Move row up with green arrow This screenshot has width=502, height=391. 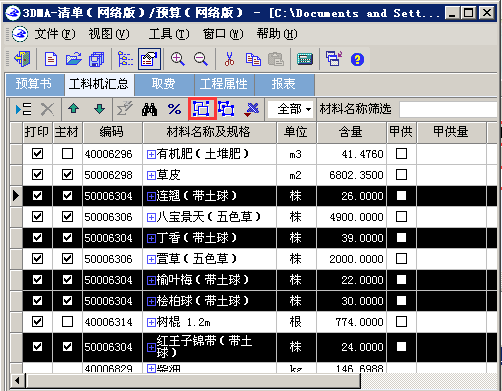73,109
